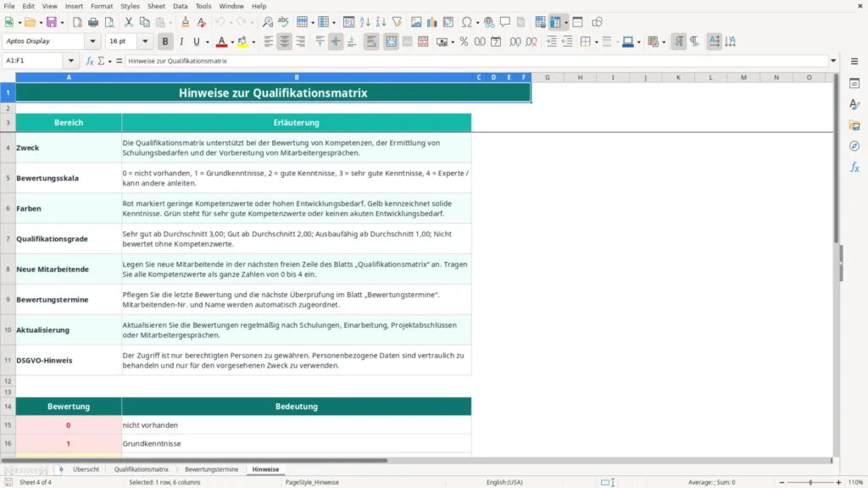
Task: Click the Format as Percent icon
Action: pyautogui.click(x=464, y=42)
